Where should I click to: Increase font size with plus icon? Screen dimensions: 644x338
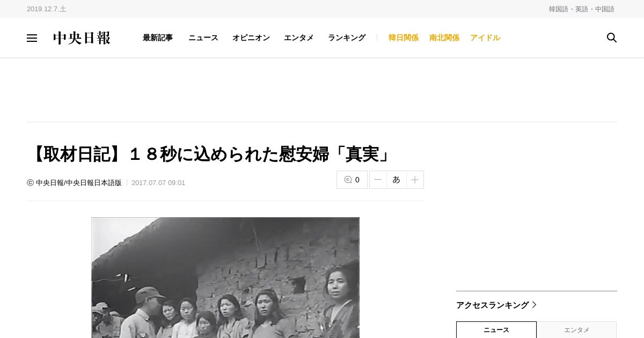pos(415,180)
